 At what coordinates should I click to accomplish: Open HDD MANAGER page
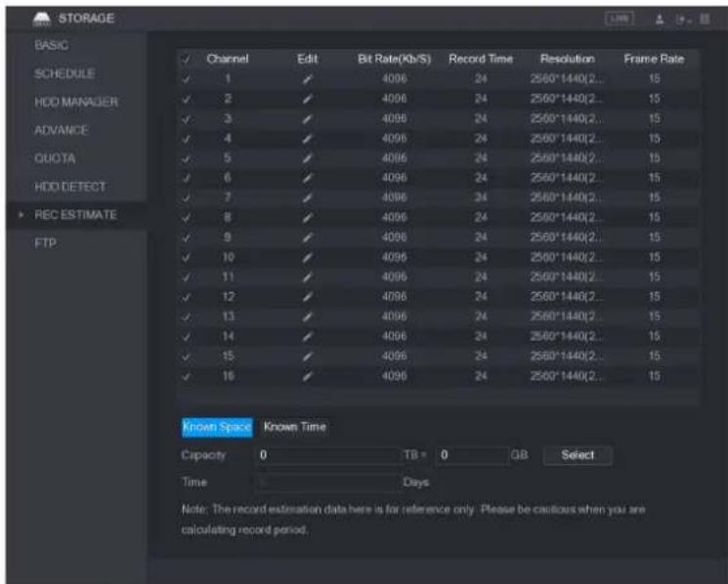point(76,102)
